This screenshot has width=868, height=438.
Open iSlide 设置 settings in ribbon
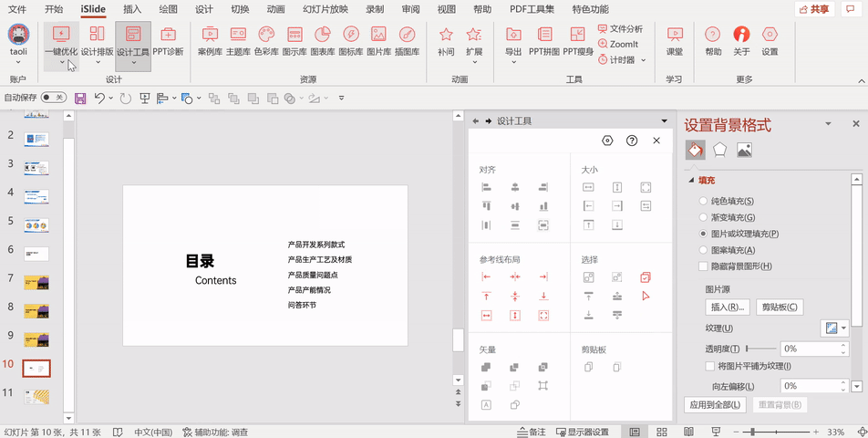tap(770, 41)
